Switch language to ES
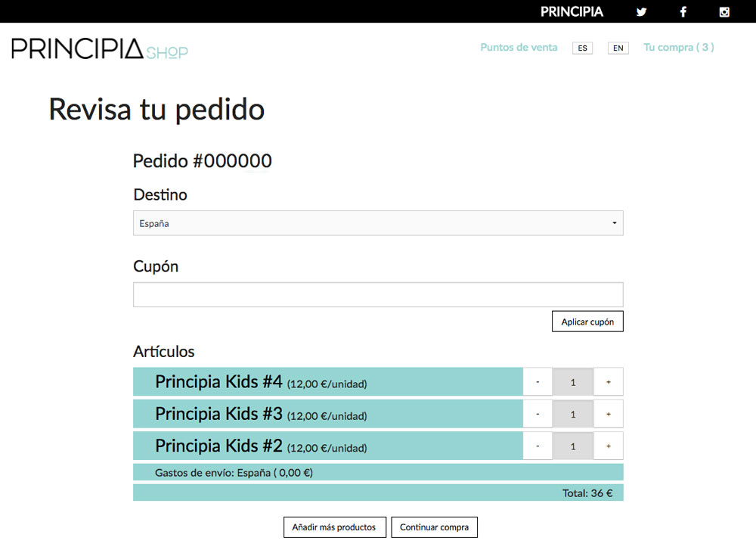Image resolution: width=756 pixels, height=547 pixels. pyautogui.click(x=582, y=48)
